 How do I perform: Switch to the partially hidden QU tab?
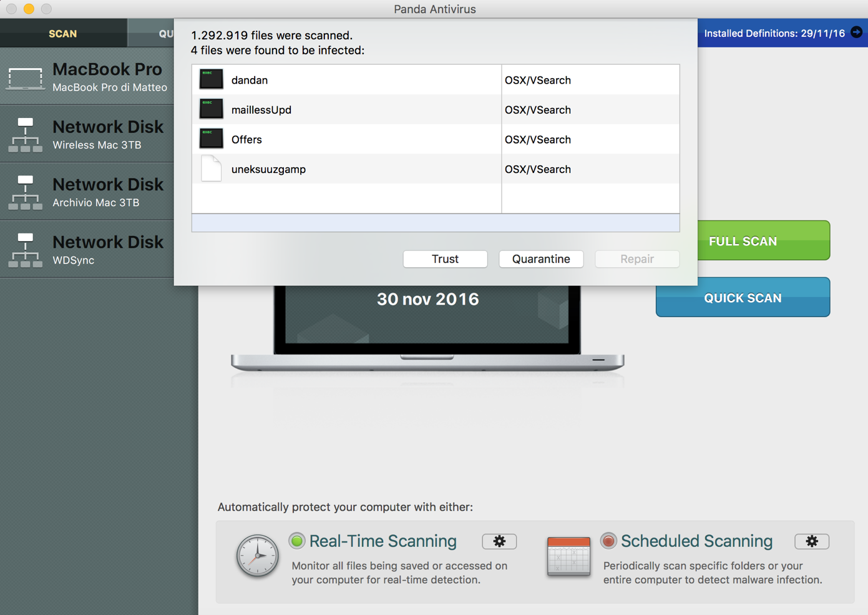pyautogui.click(x=152, y=33)
